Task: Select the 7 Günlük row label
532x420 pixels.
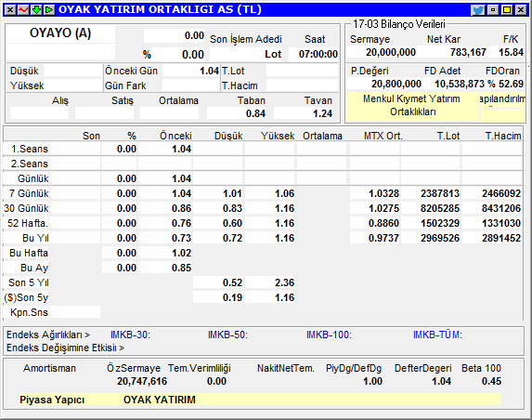Action: 29,193
